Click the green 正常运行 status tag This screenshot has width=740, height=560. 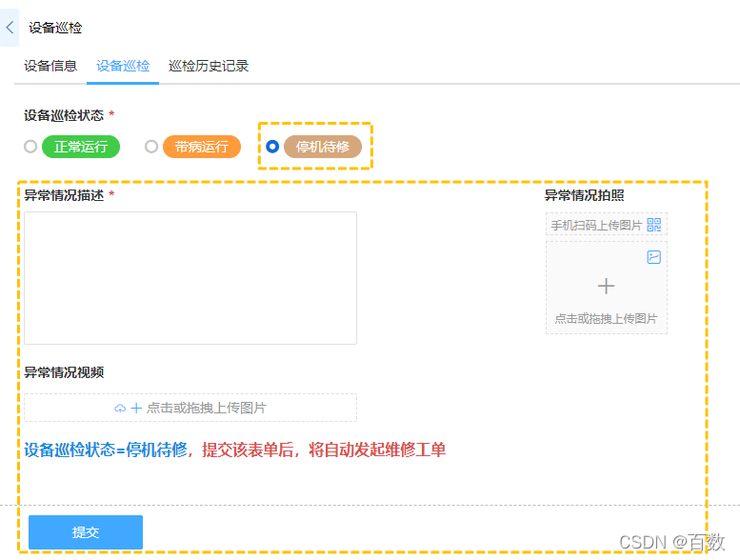[x=81, y=147]
